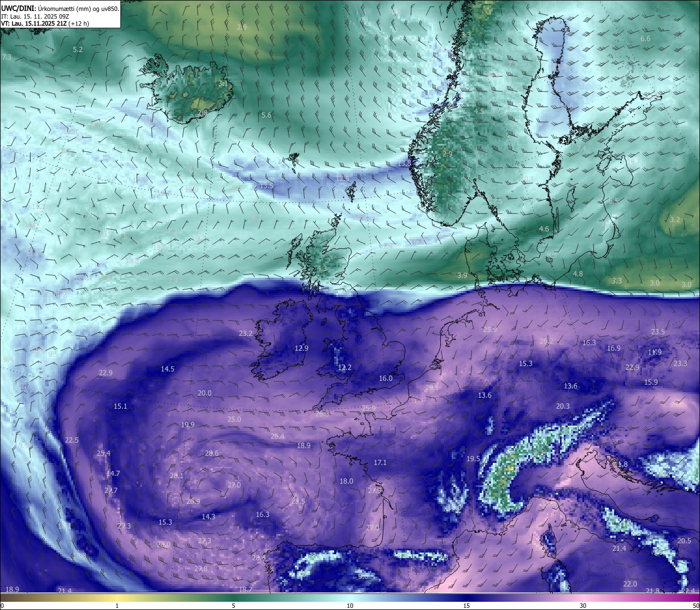Image resolution: width=700 pixels, height=610 pixels.
Task: Select the color scale label 30
Action: [x=583, y=606]
